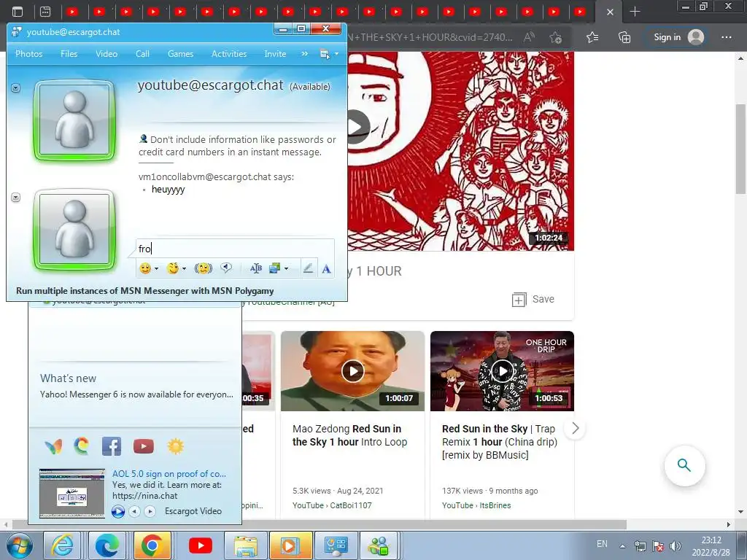Open the Action Center flag tray icon
This screenshot has height=560, width=747.
pyautogui.click(x=658, y=546)
